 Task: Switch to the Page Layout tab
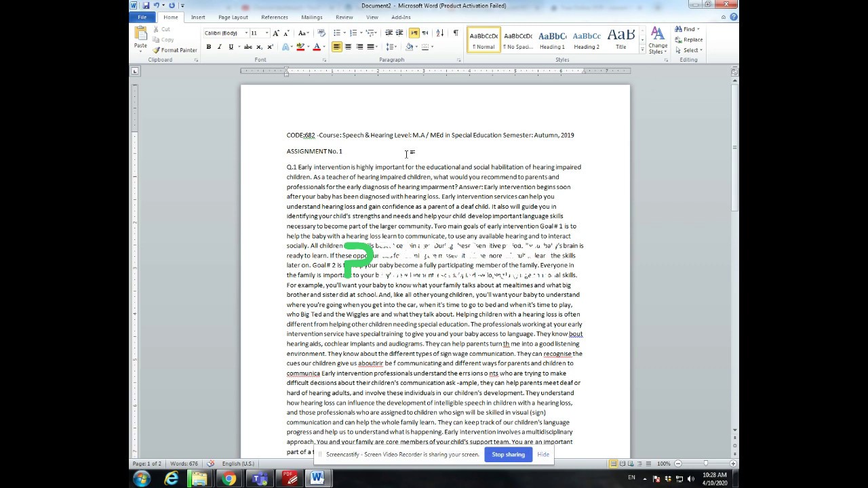[x=233, y=17]
